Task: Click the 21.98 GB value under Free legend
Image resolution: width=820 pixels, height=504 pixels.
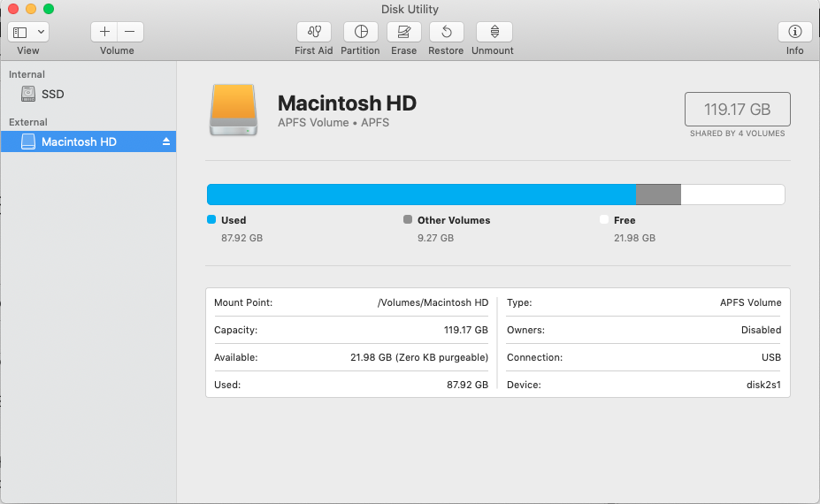Action: [634, 238]
